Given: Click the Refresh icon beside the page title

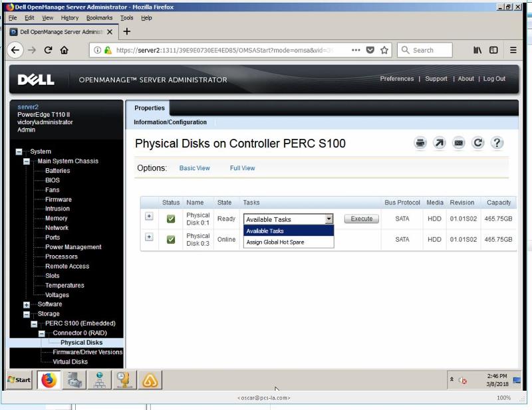Looking at the screenshot, I should pyautogui.click(x=477, y=143).
